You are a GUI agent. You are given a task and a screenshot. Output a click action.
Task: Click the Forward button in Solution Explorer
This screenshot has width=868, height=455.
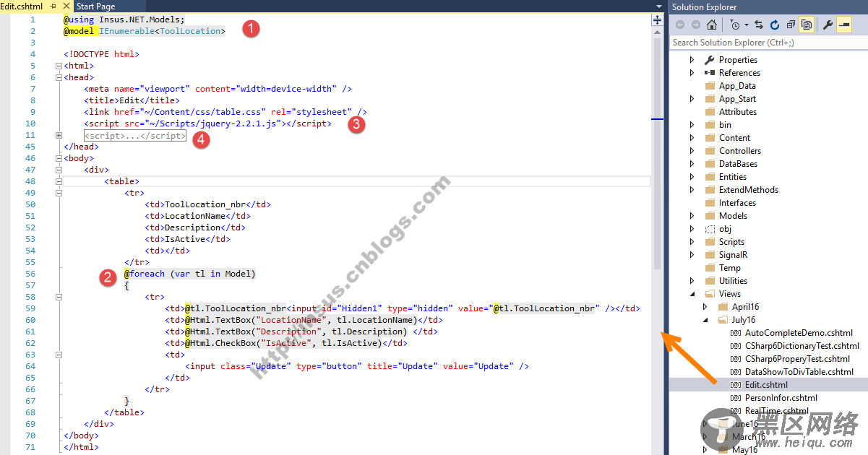(x=695, y=25)
